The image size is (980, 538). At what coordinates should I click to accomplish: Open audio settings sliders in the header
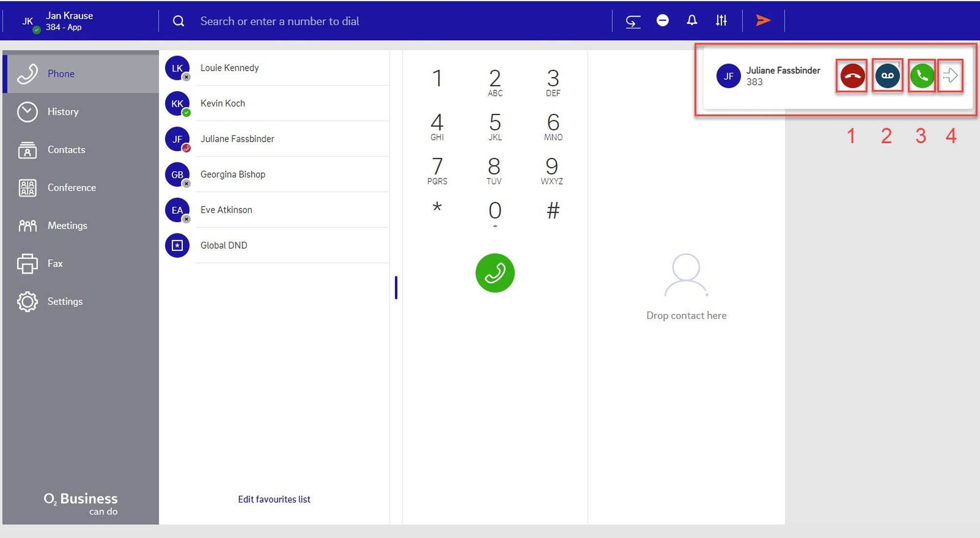tap(721, 21)
